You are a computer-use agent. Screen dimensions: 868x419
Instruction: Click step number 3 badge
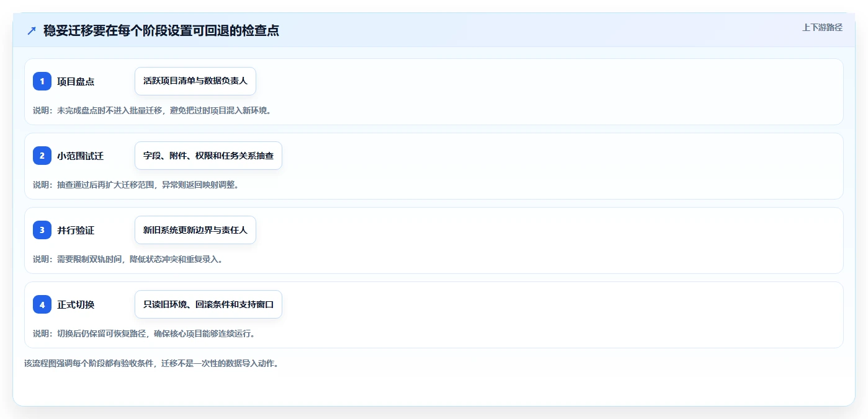click(42, 230)
